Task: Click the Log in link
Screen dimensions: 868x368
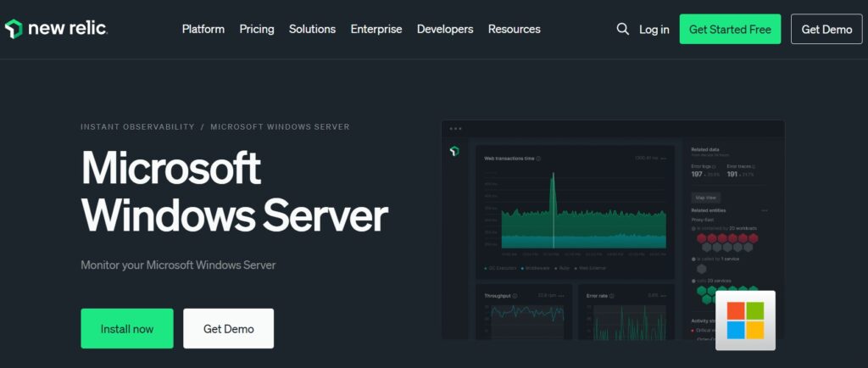Action: [x=654, y=30]
